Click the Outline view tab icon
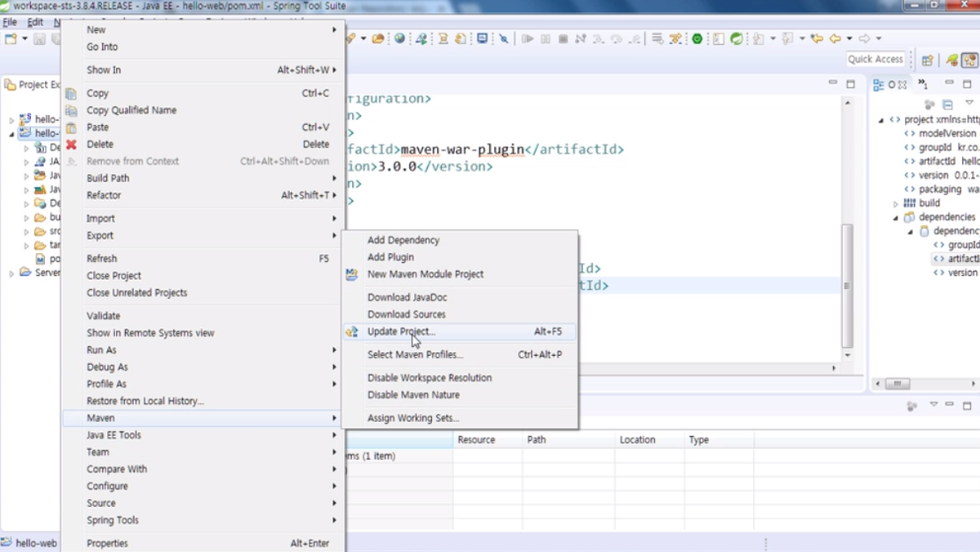 point(879,85)
